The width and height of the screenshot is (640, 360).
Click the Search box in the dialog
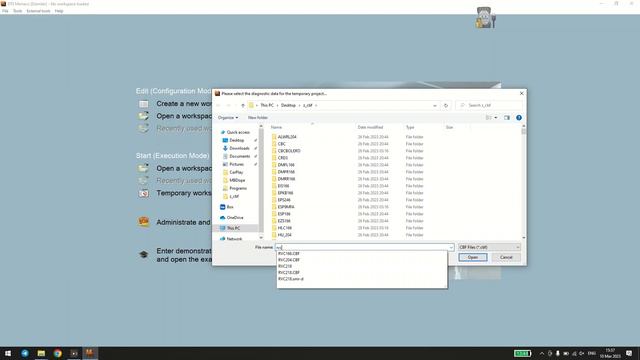[490, 105]
